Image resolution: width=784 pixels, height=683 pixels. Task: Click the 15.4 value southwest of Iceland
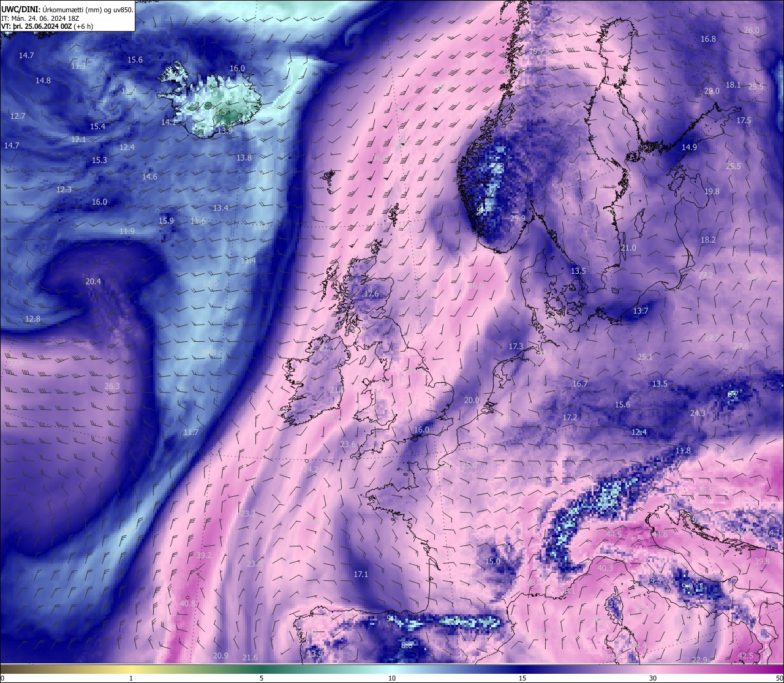tap(97, 126)
